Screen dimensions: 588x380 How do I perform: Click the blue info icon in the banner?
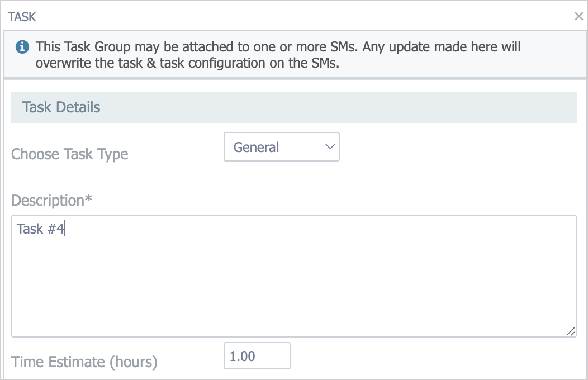click(x=22, y=47)
